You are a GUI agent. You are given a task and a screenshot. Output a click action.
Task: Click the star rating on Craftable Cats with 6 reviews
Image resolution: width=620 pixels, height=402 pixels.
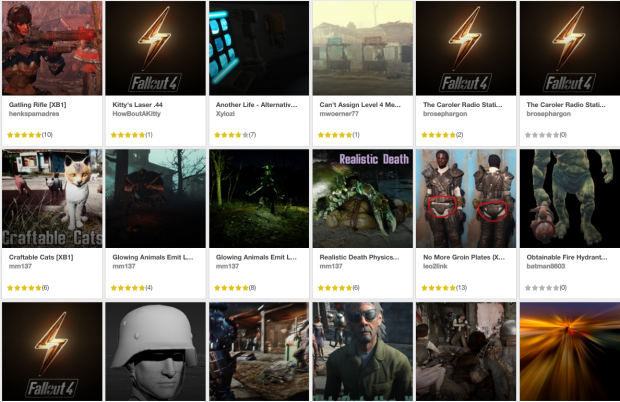pyautogui.click(x=28, y=288)
